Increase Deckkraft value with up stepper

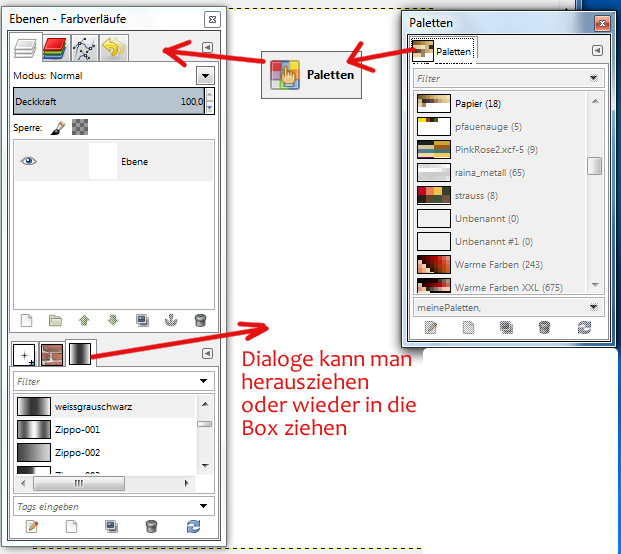click(210, 94)
